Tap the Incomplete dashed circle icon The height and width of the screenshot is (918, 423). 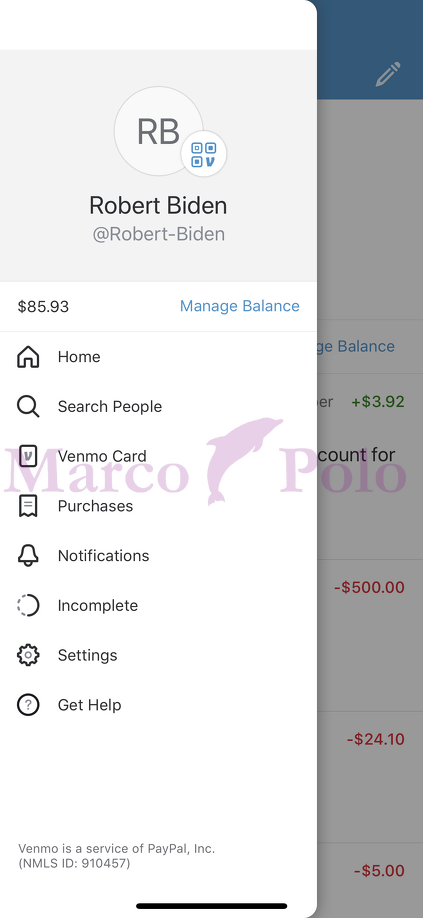(x=28, y=605)
